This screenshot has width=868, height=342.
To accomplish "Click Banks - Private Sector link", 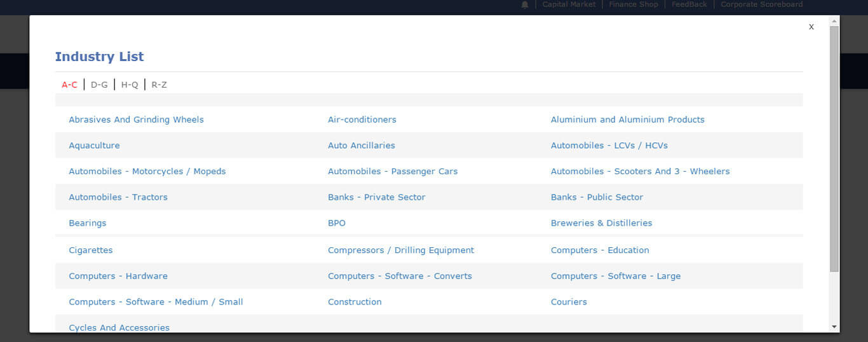I will tap(376, 197).
